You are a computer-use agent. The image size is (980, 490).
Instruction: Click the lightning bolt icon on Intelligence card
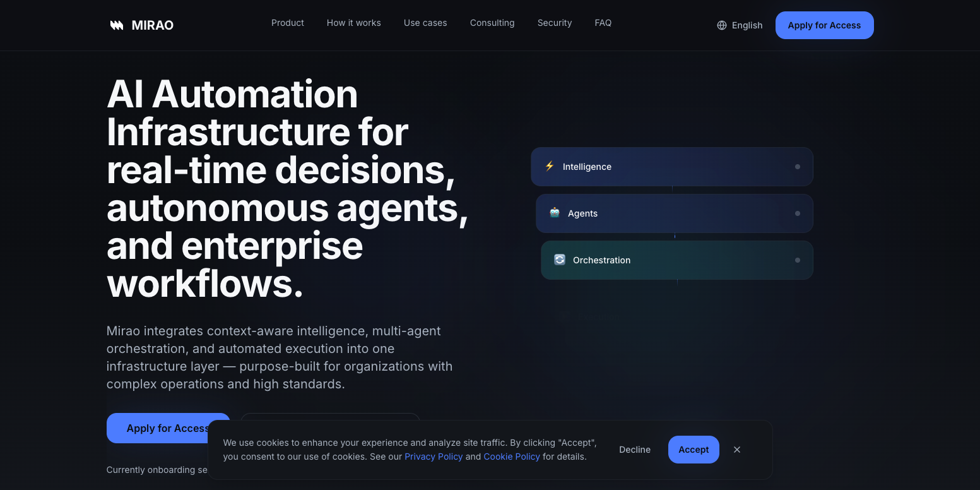click(550, 166)
